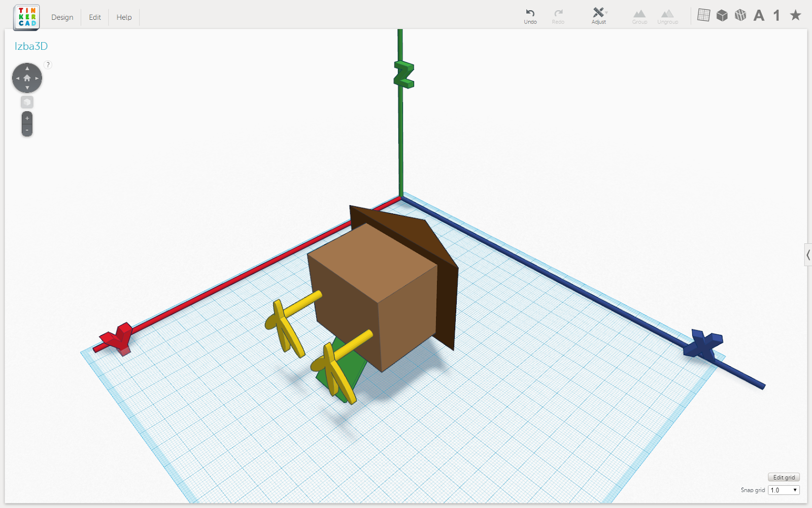Undo the last action
Screen dimensions: 812x508
pos(530,16)
